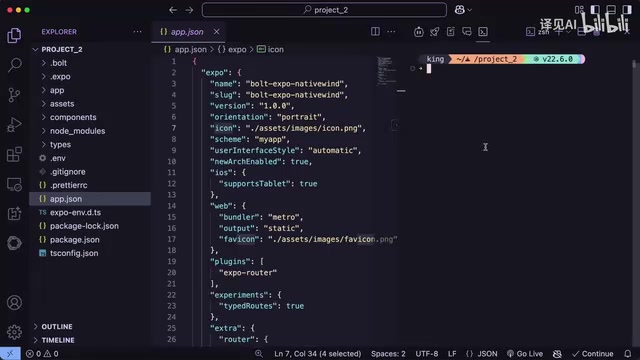The height and width of the screenshot is (360, 640).
Task: Open Remote Explorer view
Action: click(x=14, y=184)
